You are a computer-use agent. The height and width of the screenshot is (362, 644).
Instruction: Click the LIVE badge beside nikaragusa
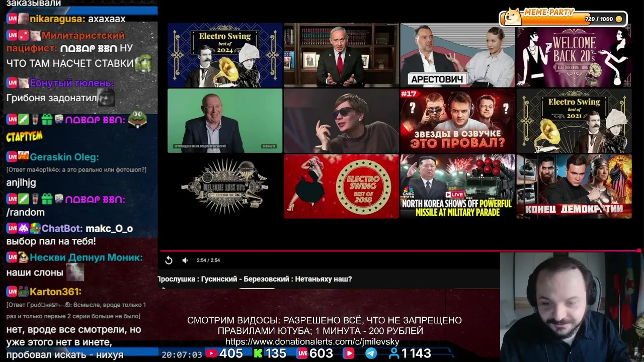[12, 19]
